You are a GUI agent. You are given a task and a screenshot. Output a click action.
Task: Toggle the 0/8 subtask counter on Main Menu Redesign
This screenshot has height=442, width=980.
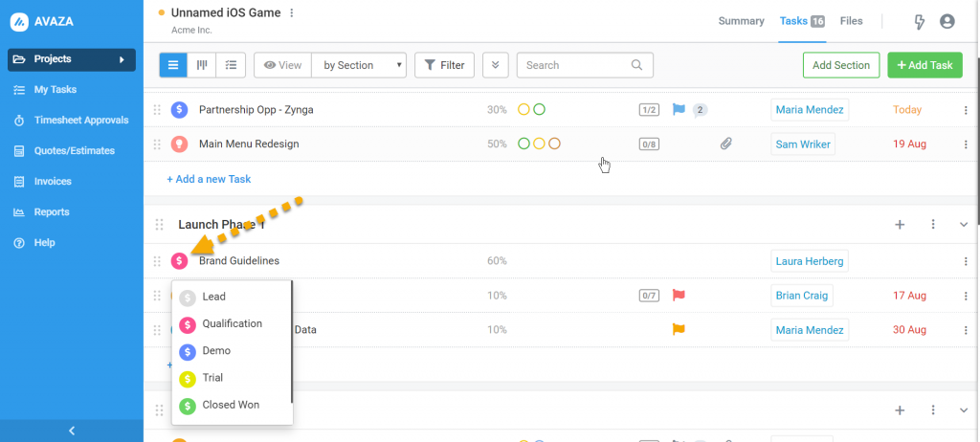pos(649,144)
